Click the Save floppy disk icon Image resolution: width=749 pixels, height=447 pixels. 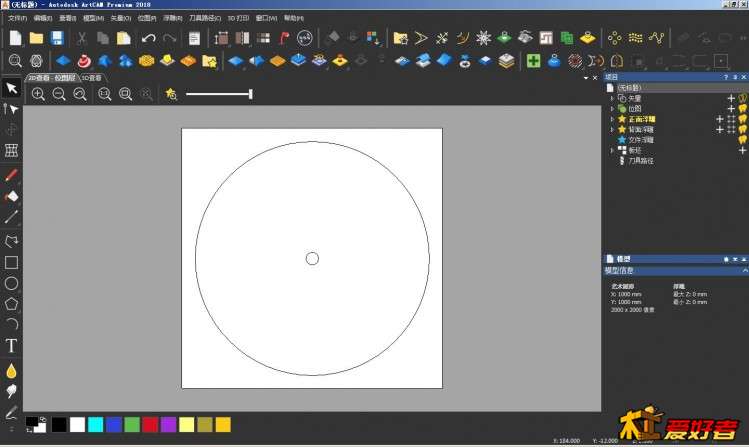tap(57, 38)
